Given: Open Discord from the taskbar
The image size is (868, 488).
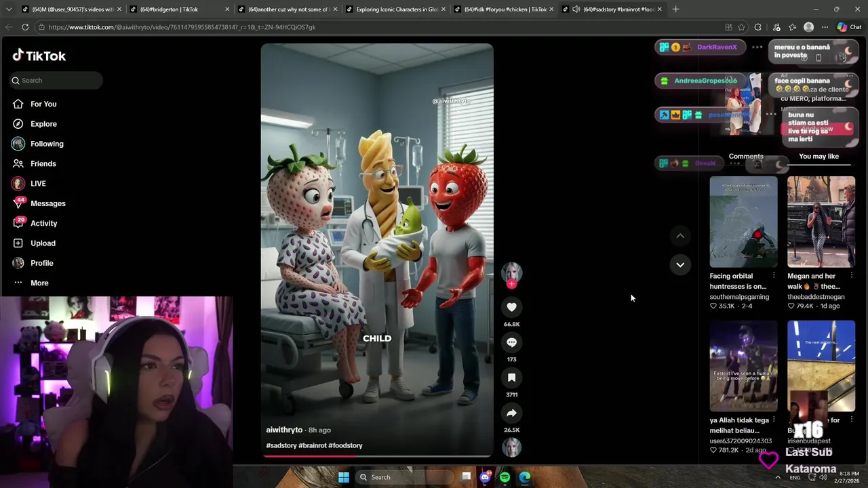Looking at the screenshot, I should (x=485, y=477).
